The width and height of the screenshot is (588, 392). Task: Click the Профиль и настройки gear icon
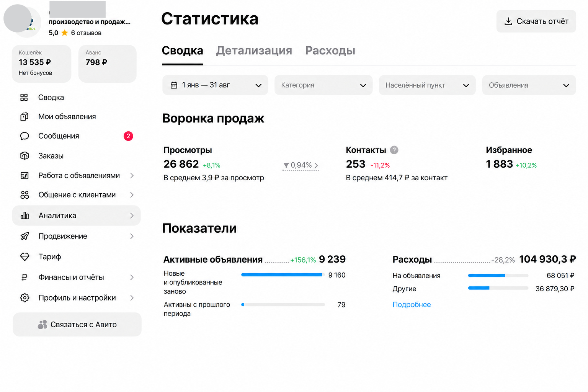pos(24,298)
